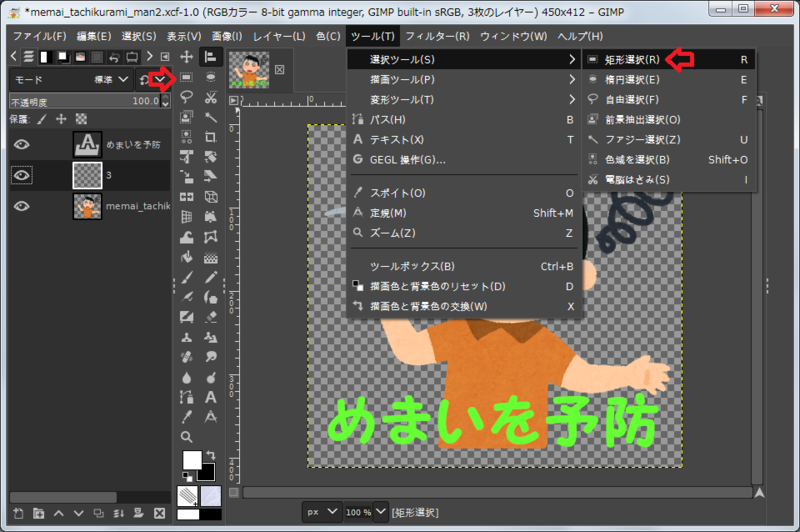Image resolution: width=800 pixels, height=532 pixels.
Task: Expand 変形ツール(T) submenu
Action: coord(463,99)
